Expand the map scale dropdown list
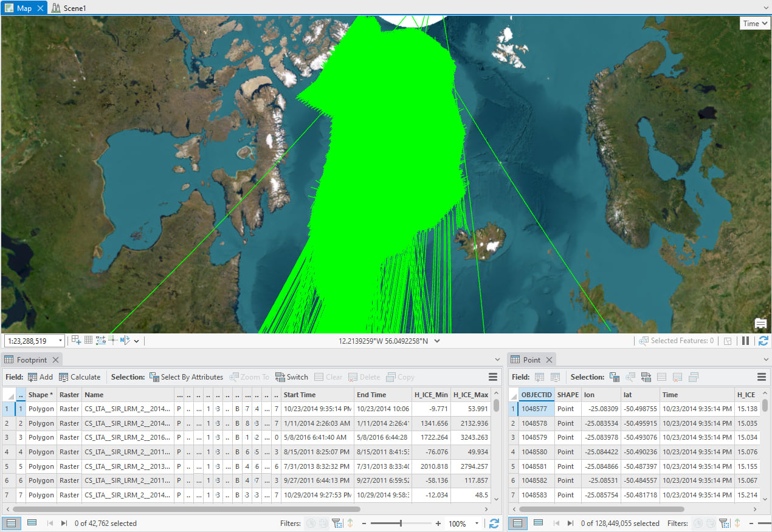Viewport: 772px width, 532px height. (x=60, y=341)
